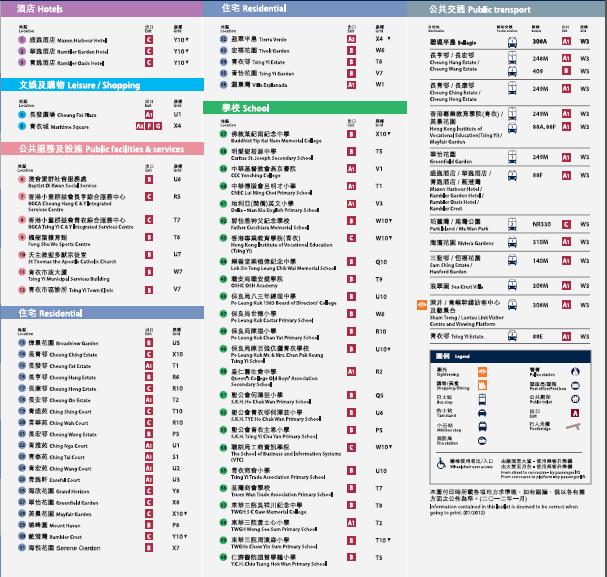Click the Footbridge symbol in the Legend
The width and height of the screenshot is (607, 577).
(573, 427)
